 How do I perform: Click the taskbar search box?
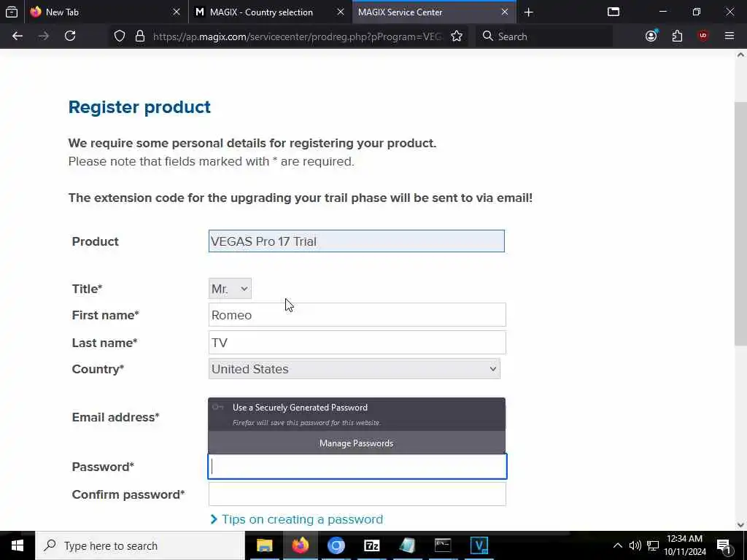pyautogui.click(x=140, y=545)
